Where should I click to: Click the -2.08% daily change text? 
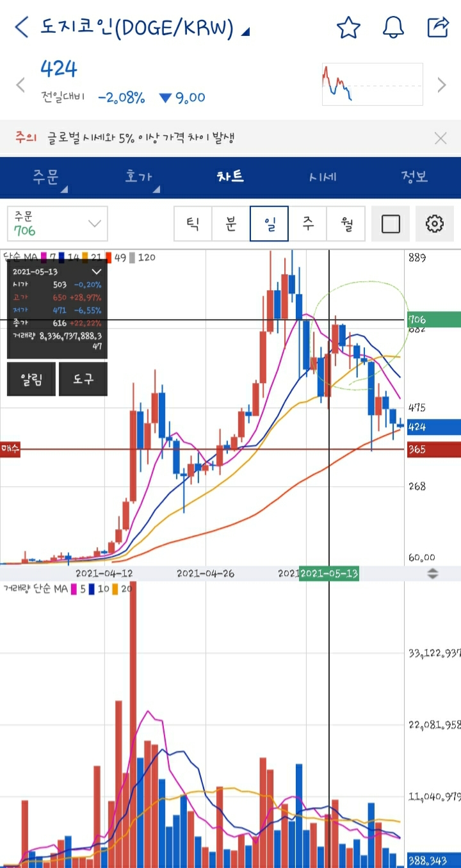[x=122, y=97]
